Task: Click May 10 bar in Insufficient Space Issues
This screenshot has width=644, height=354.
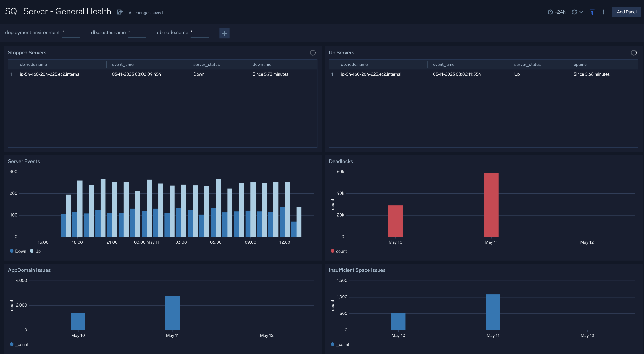Action: pos(398,321)
